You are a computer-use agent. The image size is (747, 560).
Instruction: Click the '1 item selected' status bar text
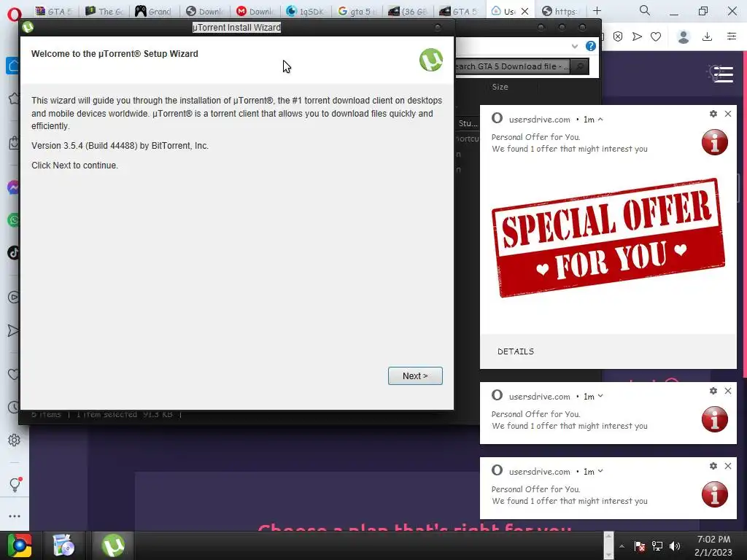coord(107,415)
